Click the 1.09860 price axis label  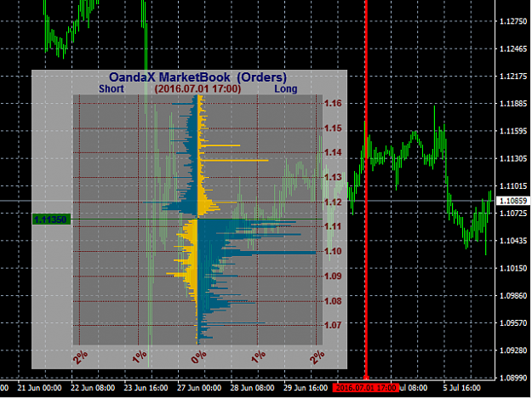[513, 295]
